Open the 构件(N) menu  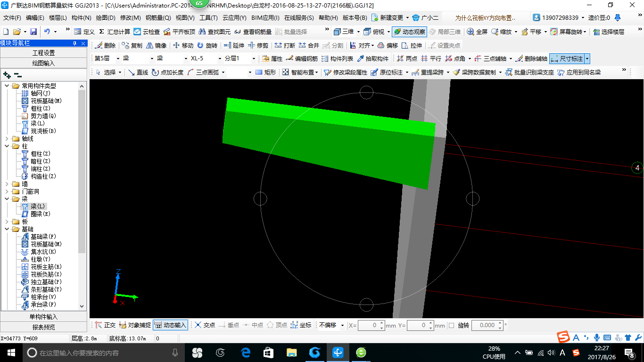pyautogui.click(x=81, y=18)
